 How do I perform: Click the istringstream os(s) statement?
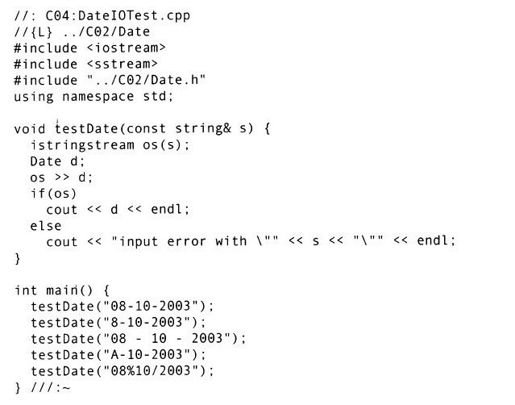pos(110,145)
